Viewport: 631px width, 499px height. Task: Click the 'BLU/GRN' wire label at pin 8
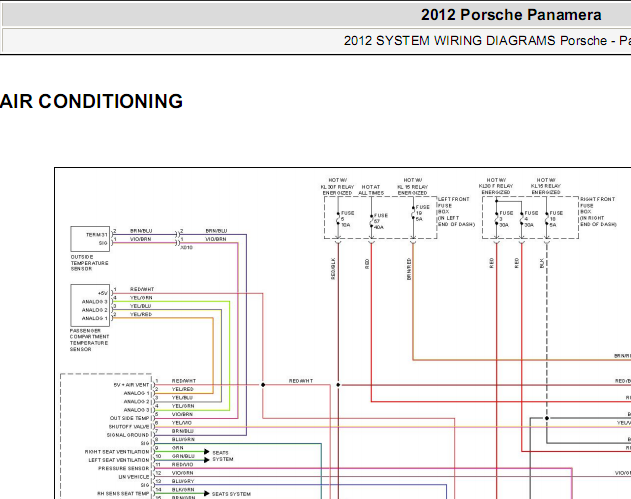pyautogui.click(x=183, y=439)
